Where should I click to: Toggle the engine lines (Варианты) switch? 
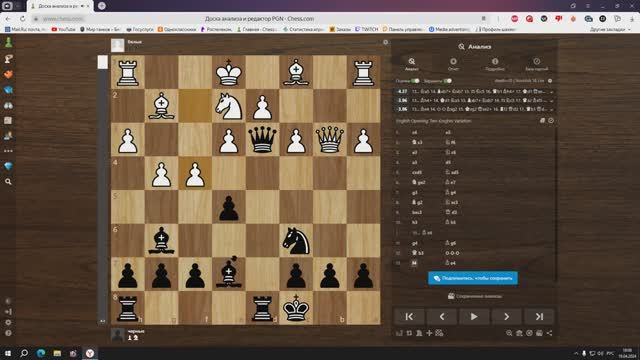(x=448, y=81)
